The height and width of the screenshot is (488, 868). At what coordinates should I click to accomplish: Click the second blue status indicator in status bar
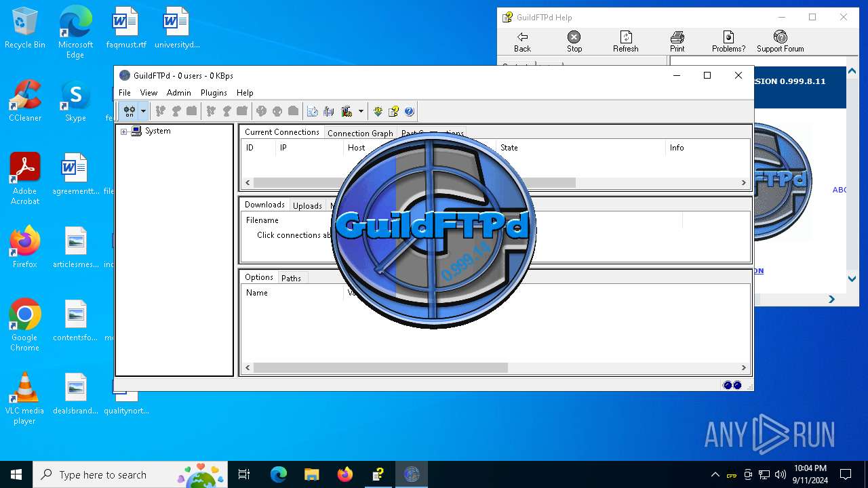(x=737, y=385)
